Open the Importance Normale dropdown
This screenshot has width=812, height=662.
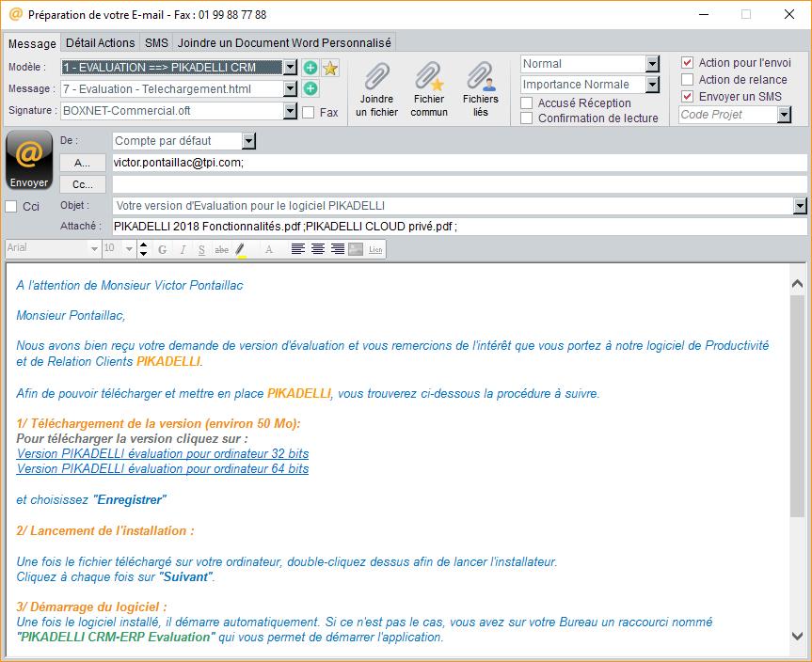652,85
